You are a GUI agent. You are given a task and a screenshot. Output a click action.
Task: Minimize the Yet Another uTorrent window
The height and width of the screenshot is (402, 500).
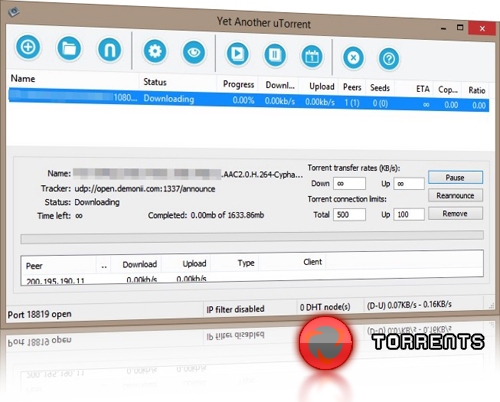[x=443, y=29]
